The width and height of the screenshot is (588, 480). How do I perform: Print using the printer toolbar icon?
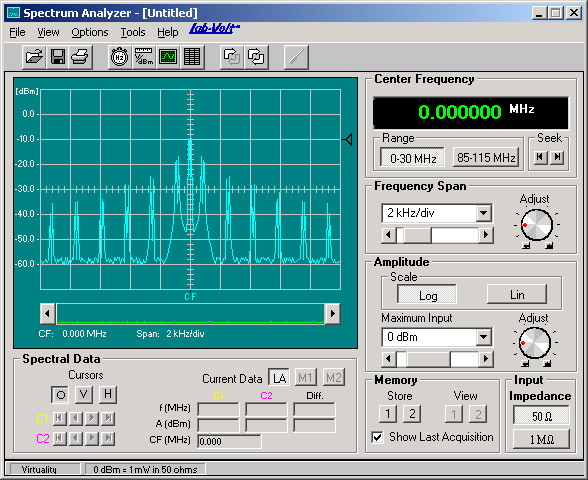[80, 57]
